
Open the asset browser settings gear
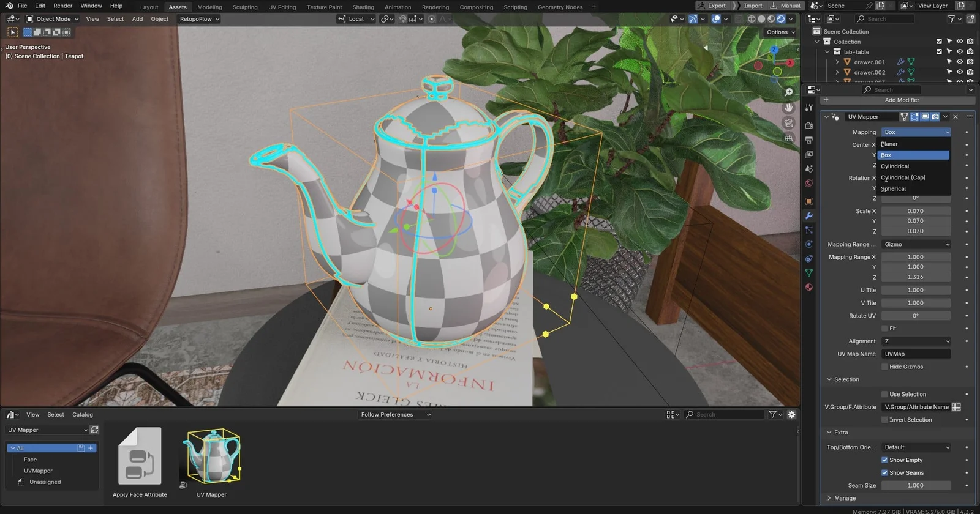[791, 414]
